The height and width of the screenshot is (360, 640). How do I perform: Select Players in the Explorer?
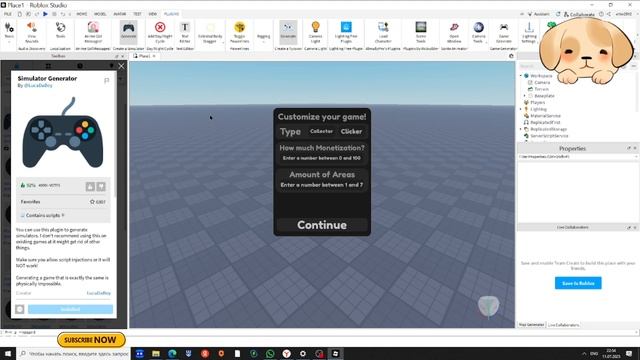pyautogui.click(x=537, y=102)
